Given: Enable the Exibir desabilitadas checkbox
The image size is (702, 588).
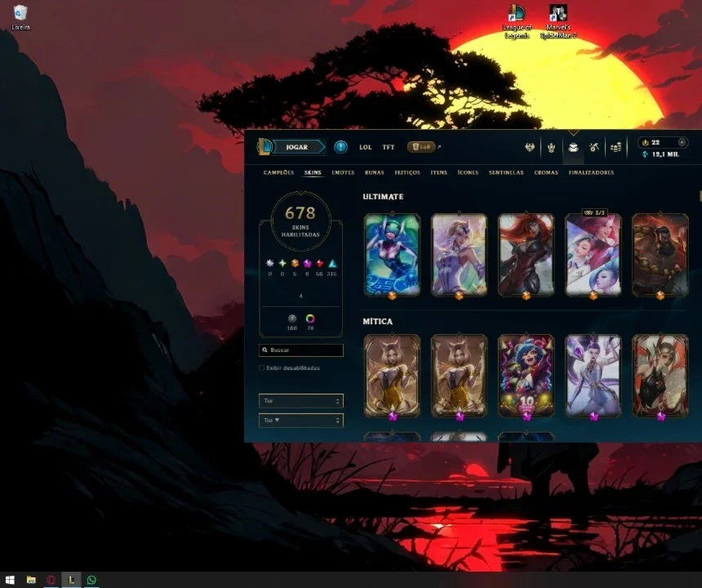Looking at the screenshot, I should [261, 368].
